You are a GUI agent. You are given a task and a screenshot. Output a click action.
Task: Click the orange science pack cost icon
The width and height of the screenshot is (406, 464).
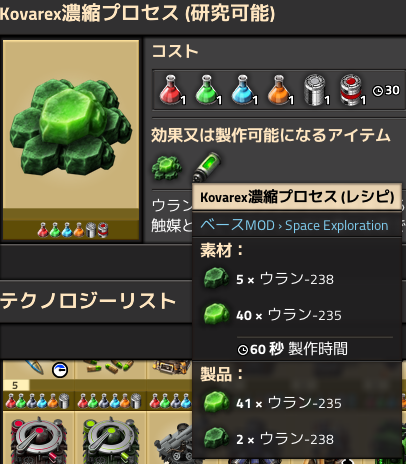pyautogui.click(x=279, y=90)
